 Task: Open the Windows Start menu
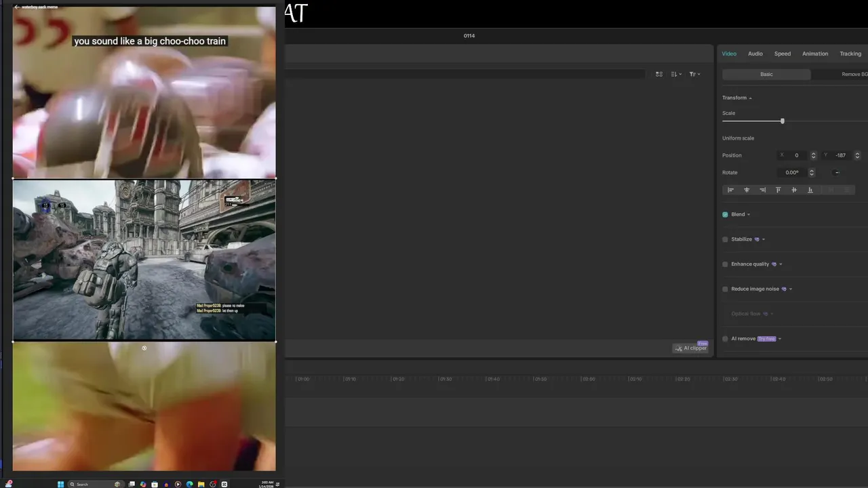coord(60,484)
